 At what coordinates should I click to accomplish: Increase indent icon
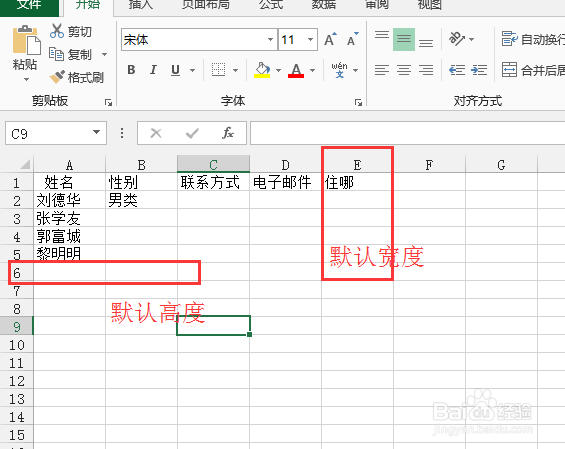479,70
